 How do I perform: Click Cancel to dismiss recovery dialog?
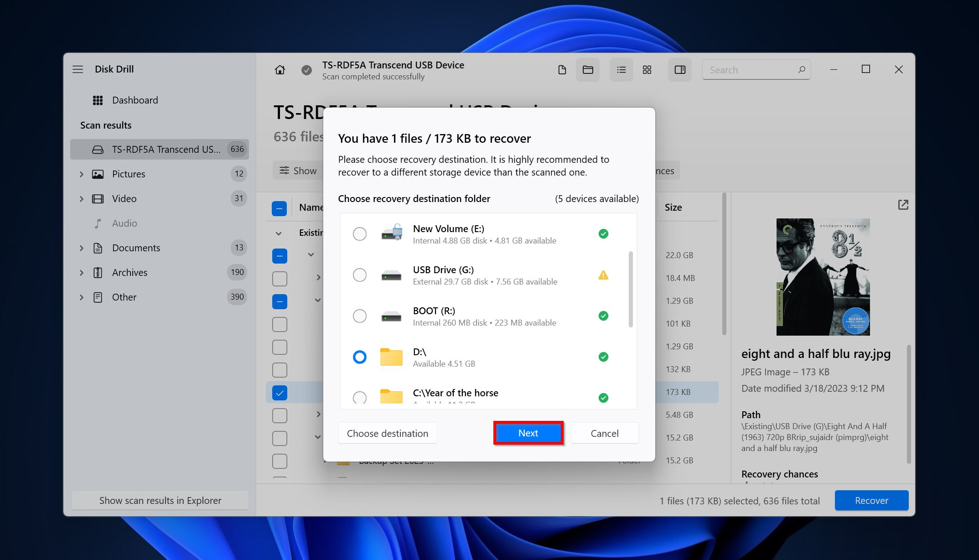(x=604, y=433)
